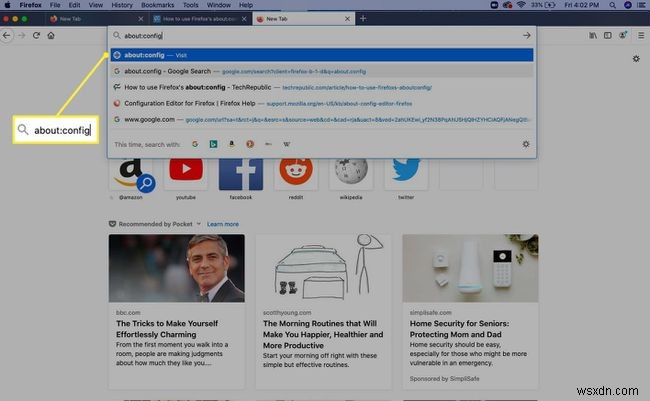This screenshot has height=401, width=650.
Task: Open the Bookmarks menu
Action: coord(158,5)
